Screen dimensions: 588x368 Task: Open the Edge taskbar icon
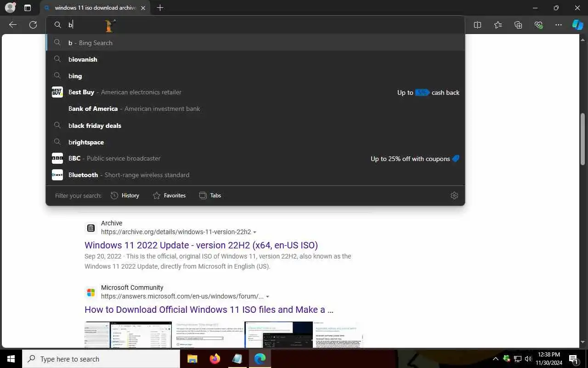point(260,359)
